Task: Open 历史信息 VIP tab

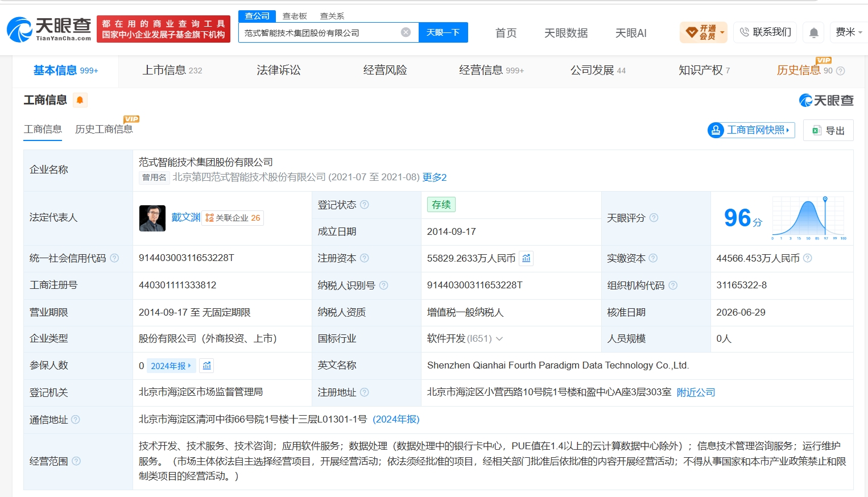Action: 804,71
